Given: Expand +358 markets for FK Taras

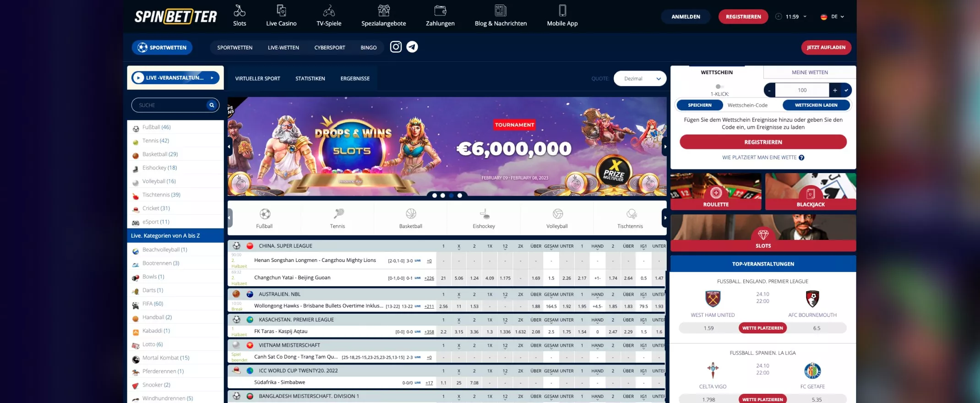Looking at the screenshot, I should pos(429,332).
